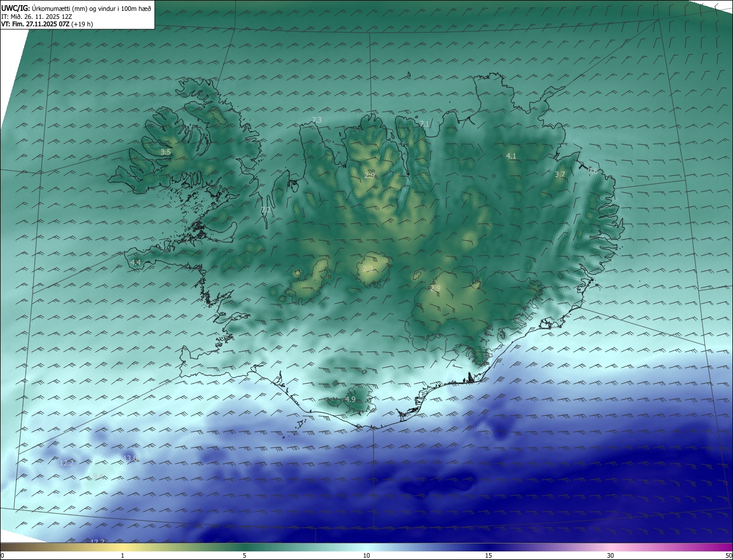Screen dimensions: 733x560
Task: Select the 12.2 offshore precipitation value
Action: (67, 463)
